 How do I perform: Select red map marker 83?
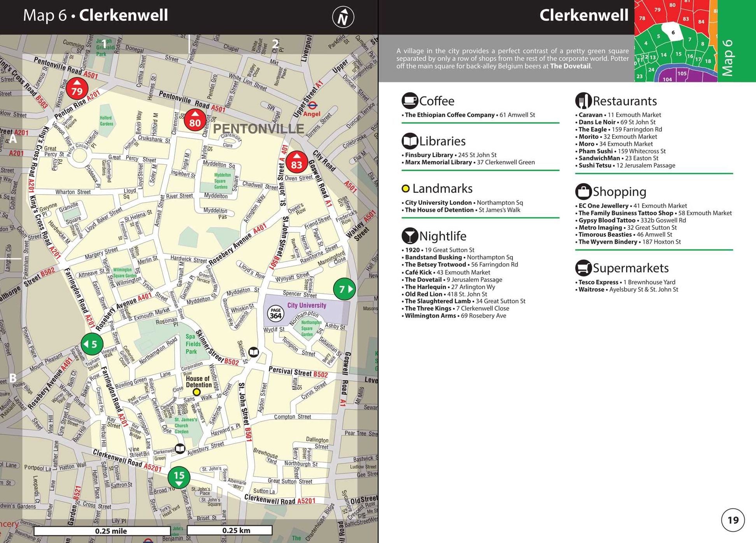point(296,162)
